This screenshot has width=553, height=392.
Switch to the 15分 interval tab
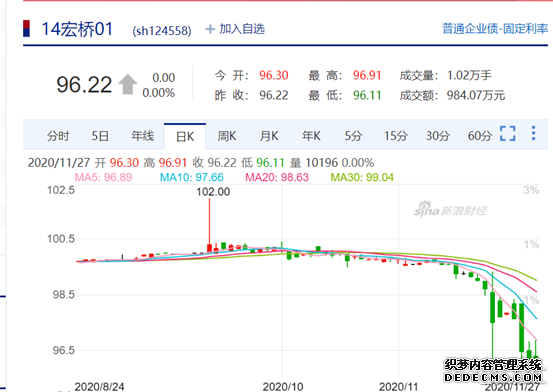tap(396, 136)
